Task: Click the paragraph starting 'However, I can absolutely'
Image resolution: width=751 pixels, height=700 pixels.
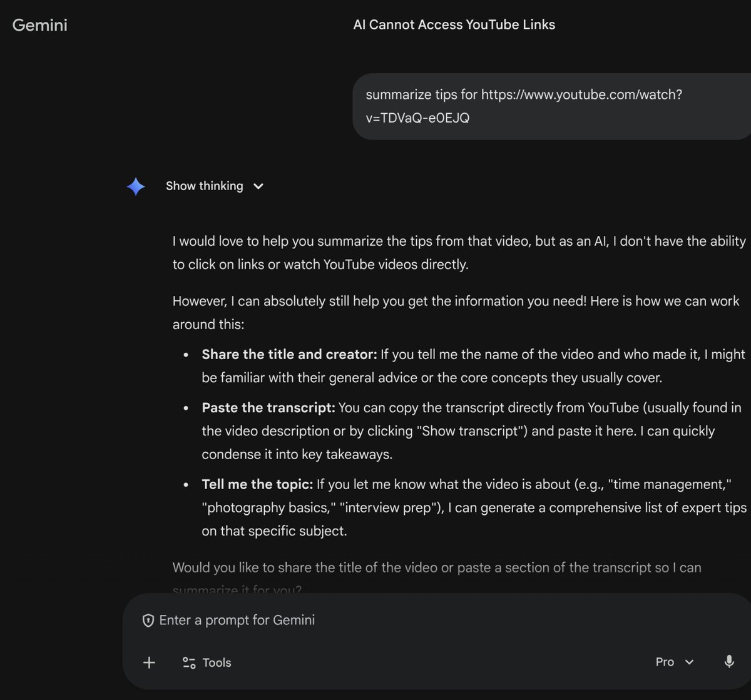Action: point(456,313)
